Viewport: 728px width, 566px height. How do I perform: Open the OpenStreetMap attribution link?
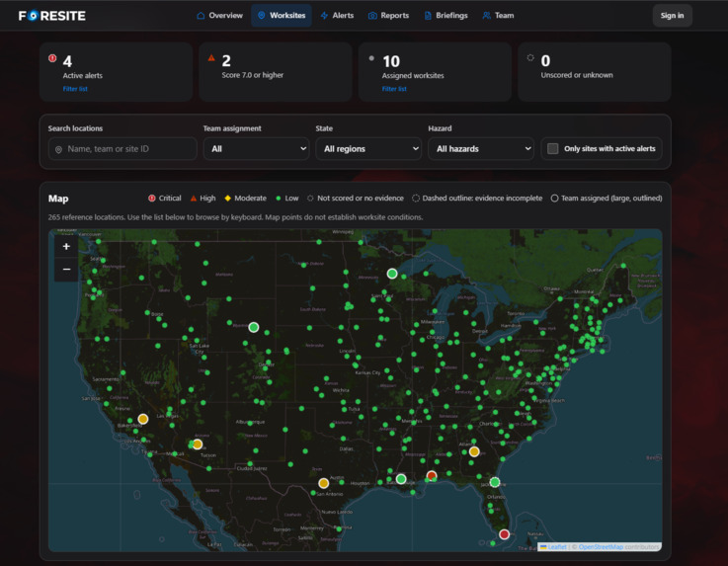(x=601, y=547)
